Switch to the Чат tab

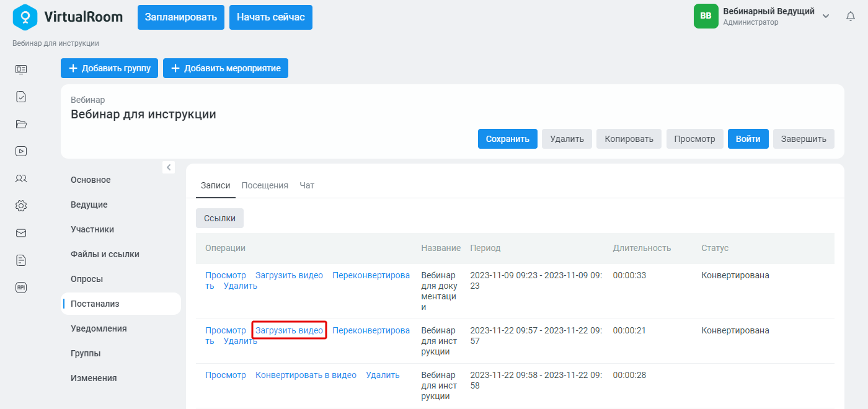coord(307,185)
